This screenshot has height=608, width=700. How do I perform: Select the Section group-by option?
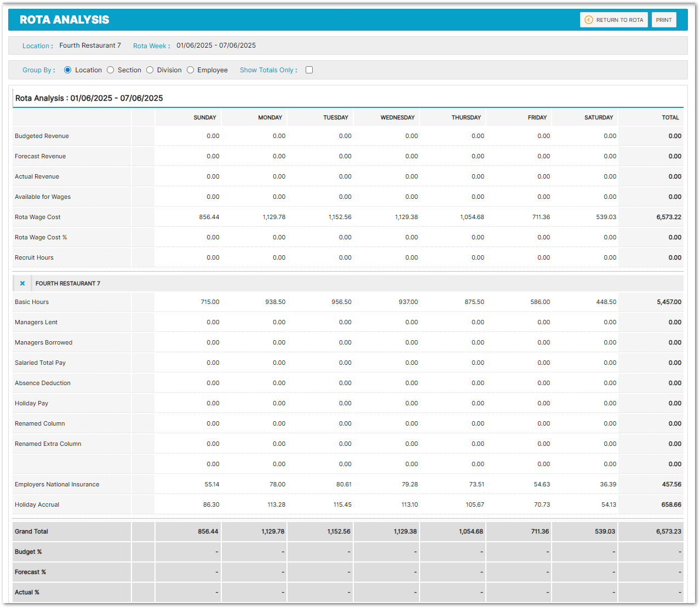click(111, 70)
